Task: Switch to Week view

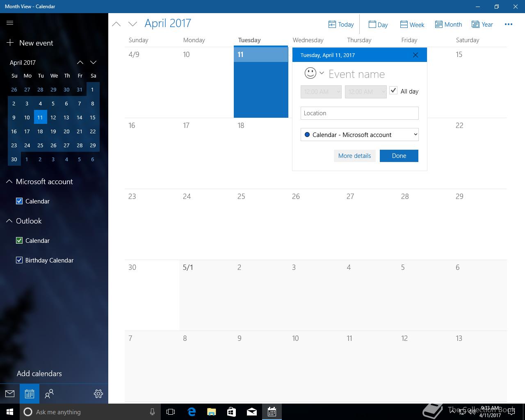Action: tap(412, 25)
